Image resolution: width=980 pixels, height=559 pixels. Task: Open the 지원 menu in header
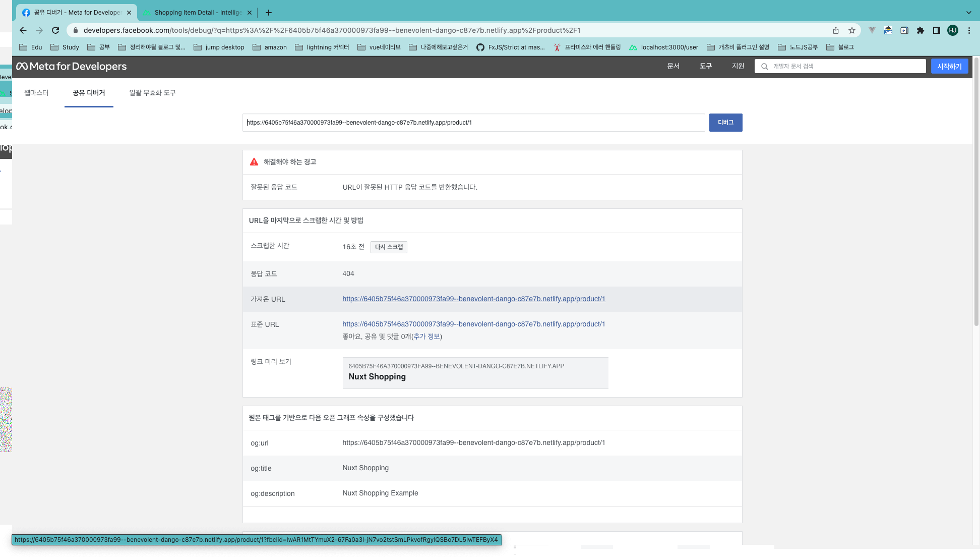pos(738,66)
